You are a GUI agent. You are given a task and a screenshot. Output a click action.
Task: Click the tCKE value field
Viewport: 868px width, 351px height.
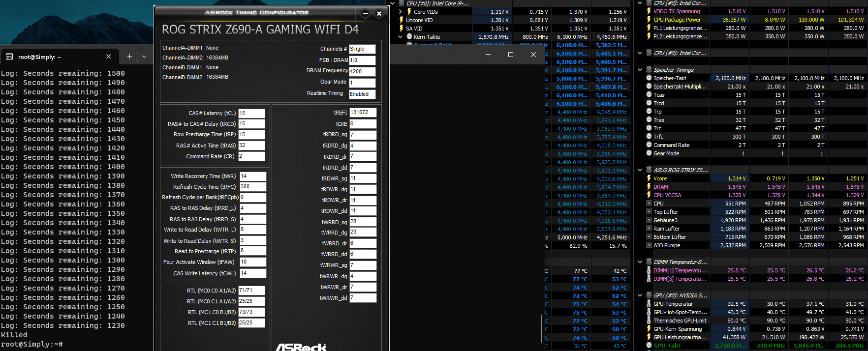pyautogui.click(x=363, y=124)
